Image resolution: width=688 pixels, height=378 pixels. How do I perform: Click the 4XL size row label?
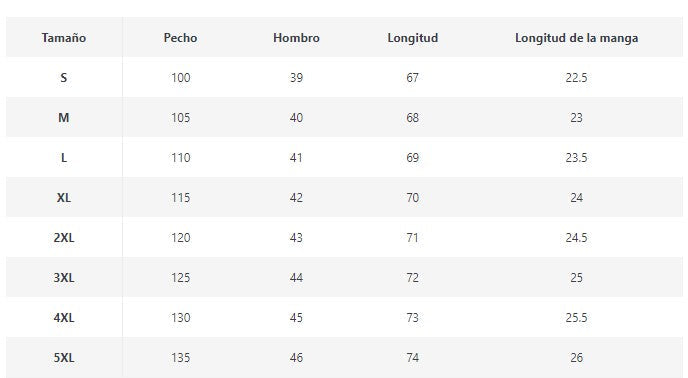point(64,317)
